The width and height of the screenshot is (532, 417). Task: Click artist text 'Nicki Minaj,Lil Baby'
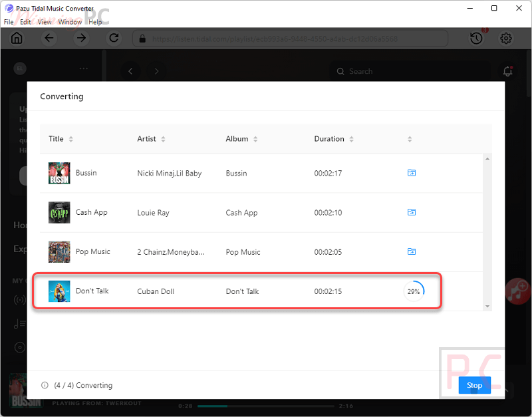point(170,173)
